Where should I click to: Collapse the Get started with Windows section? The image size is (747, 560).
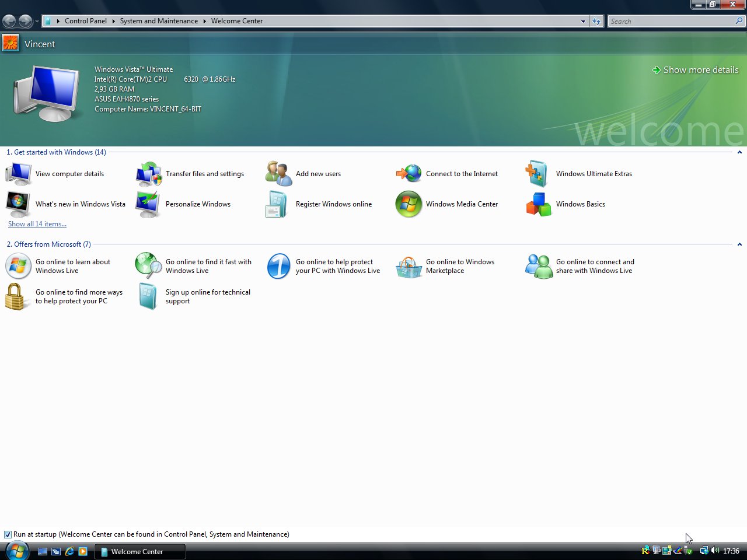click(x=739, y=152)
